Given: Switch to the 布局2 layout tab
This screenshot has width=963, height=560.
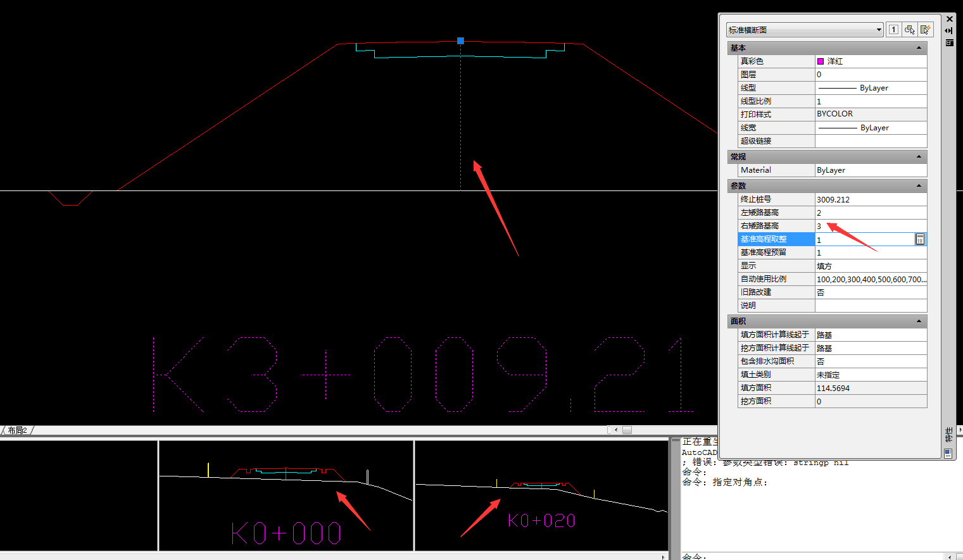Looking at the screenshot, I should click(18, 430).
